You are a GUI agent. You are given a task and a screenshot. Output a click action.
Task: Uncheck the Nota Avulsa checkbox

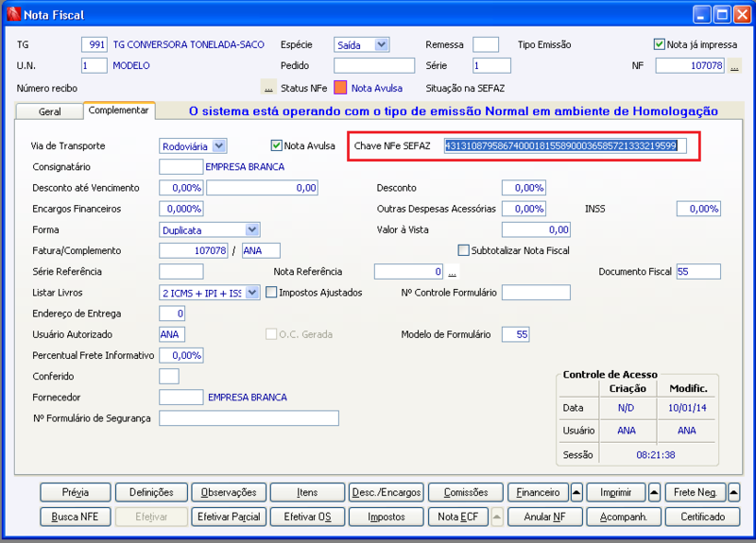tap(276, 145)
